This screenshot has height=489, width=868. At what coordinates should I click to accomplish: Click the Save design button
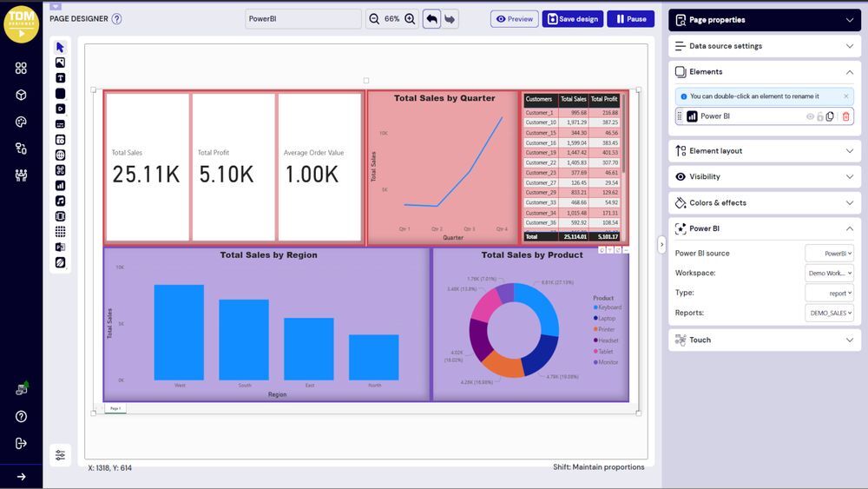(x=572, y=19)
